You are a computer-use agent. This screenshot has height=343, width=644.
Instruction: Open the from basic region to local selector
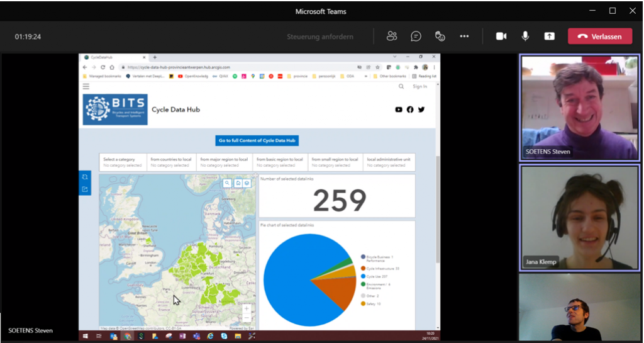click(280, 162)
